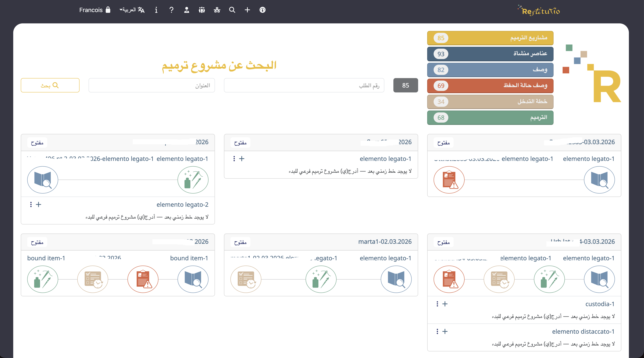This screenshot has height=358, width=644.
Task: Click the بحث search button
Action: [x=50, y=85]
